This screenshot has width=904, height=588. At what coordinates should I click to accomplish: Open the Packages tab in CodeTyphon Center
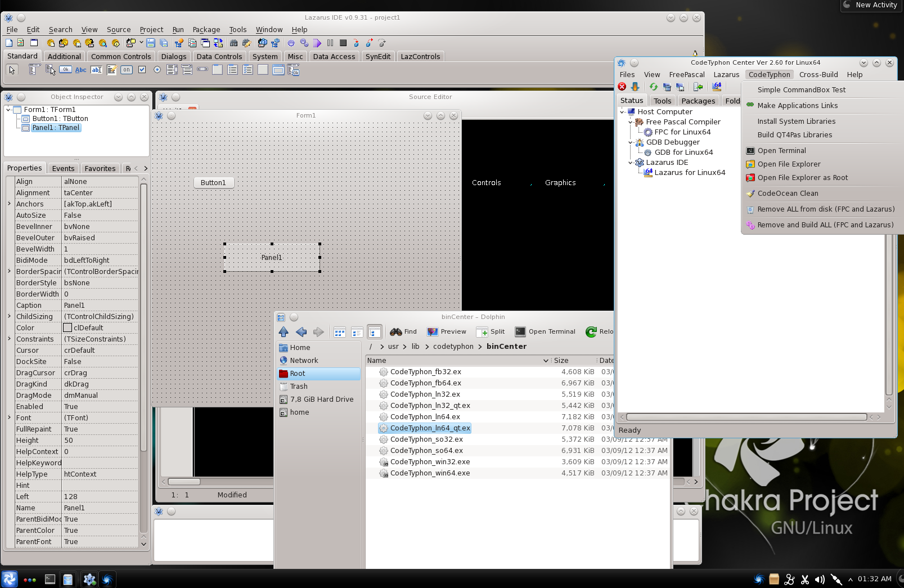tap(698, 101)
